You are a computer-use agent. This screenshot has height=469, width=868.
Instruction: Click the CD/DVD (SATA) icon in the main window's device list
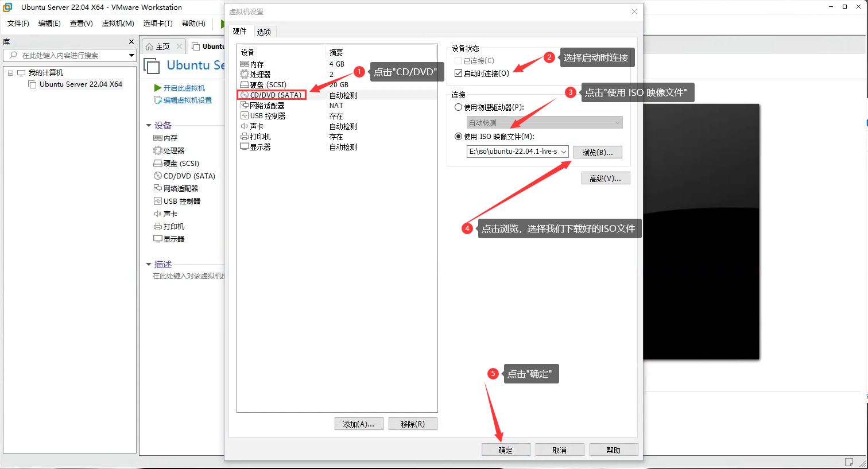(158, 176)
